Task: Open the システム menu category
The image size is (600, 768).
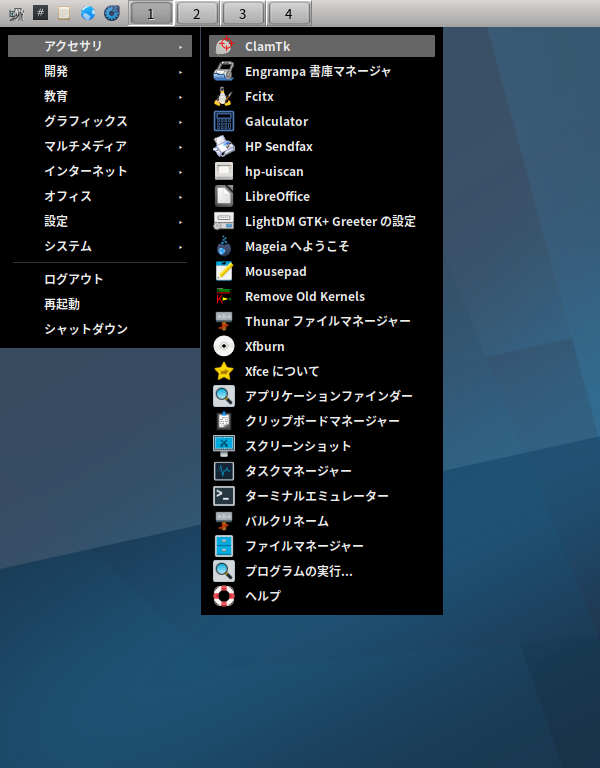Action: 100,246
